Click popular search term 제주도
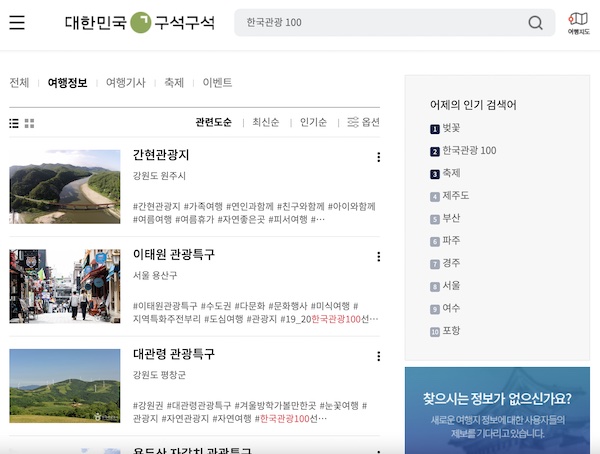The image size is (600, 454). pos(455,196)
